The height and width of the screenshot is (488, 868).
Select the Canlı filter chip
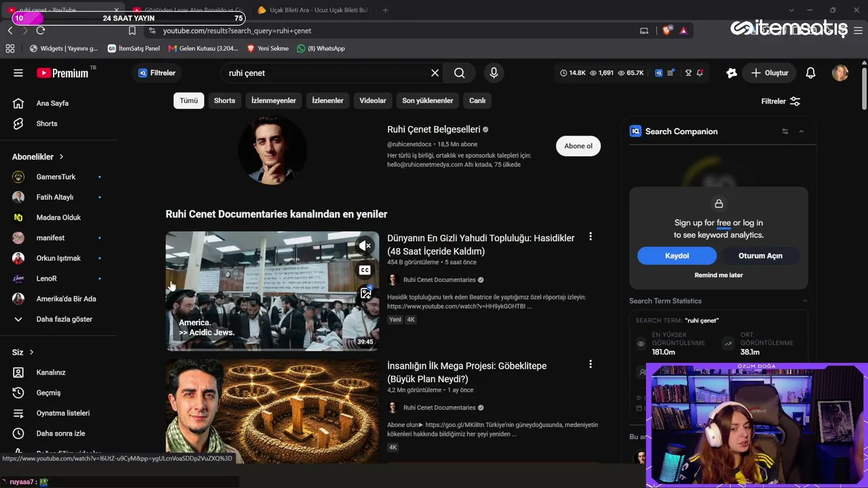coord(477,100)
